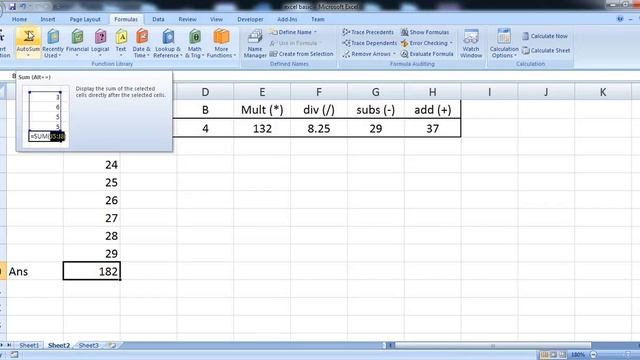Screen dimensions: 640x360
Task: Open the Sheet1 worksheet tab
Action: tap(29, 345)
